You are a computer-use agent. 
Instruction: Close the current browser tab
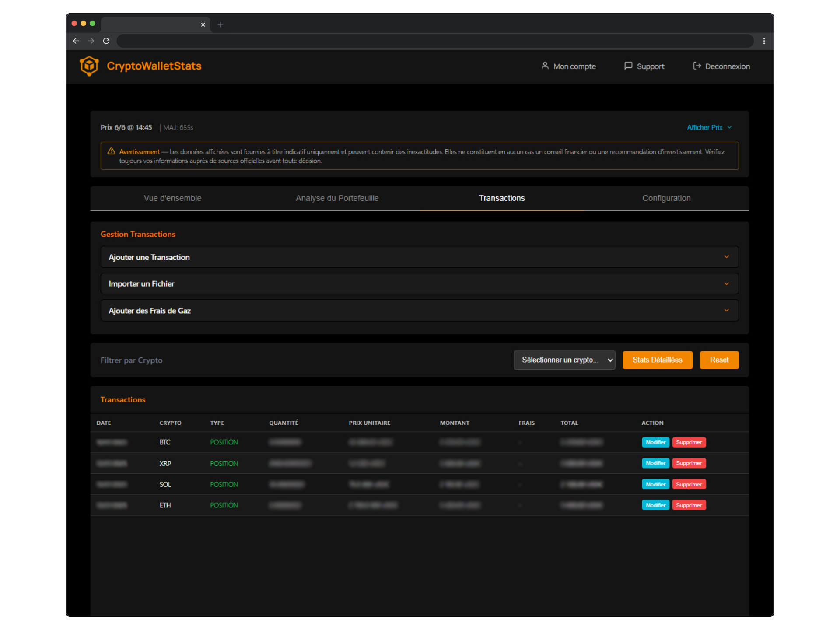[x=203, y=24]
